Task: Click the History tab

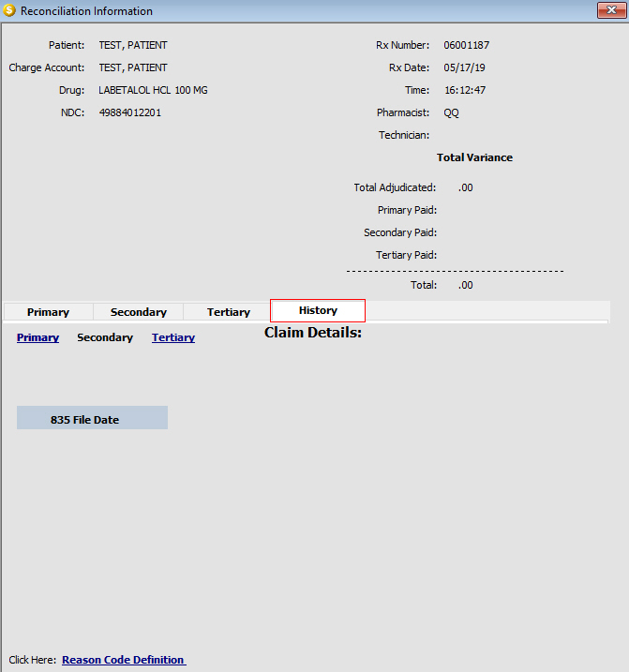Action: [x=318, y=310]
